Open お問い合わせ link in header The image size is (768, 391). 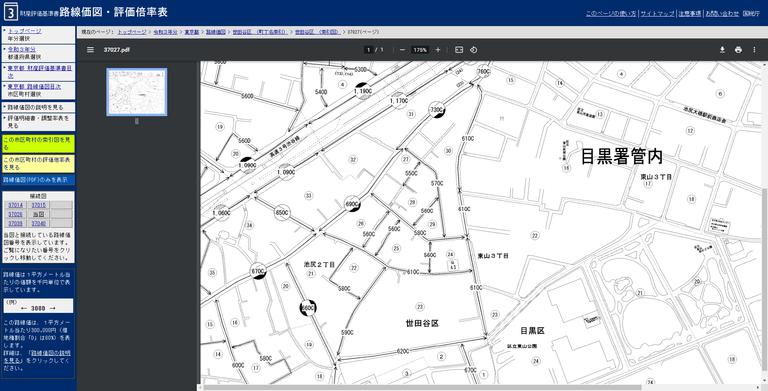point(722,14)
